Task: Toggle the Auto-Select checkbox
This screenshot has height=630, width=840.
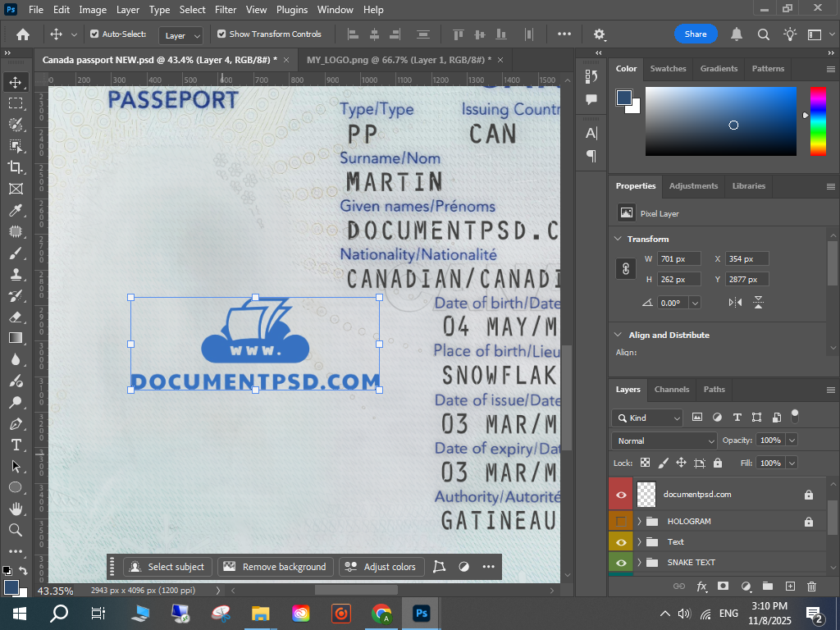Action: [x=94, y=34]
